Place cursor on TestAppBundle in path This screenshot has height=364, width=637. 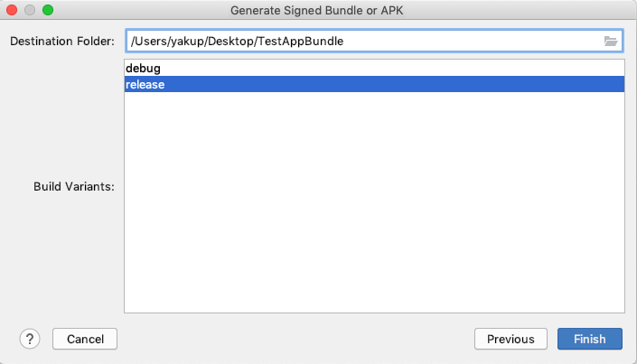tap(301, 41)
